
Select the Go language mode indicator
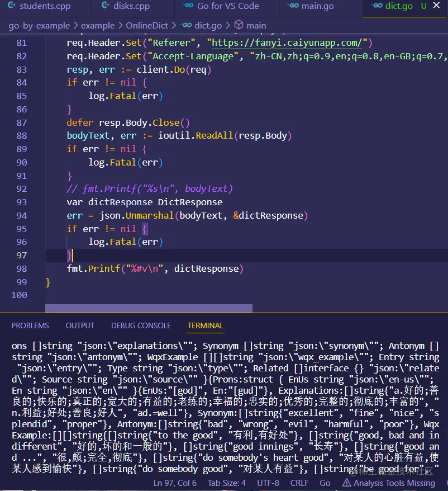[x=325, y=483]
